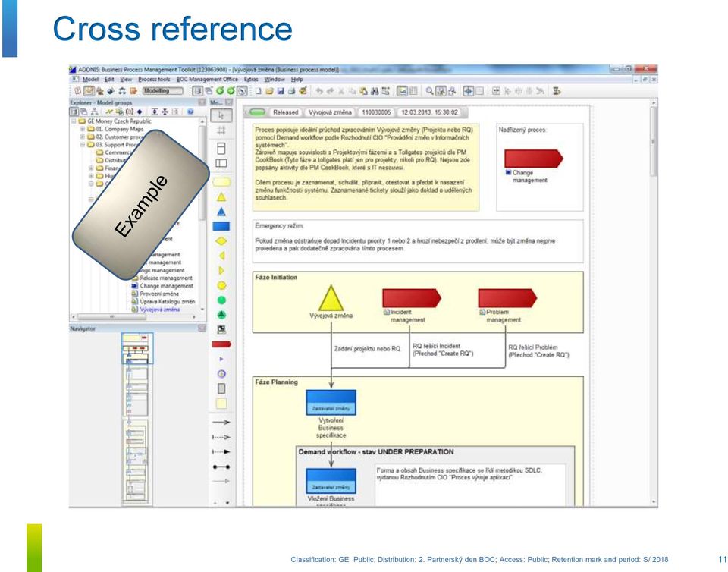Open the Model menu
The height and width of the screenshot is (572, 728).
pyautogui.click(x=90, y=80)
